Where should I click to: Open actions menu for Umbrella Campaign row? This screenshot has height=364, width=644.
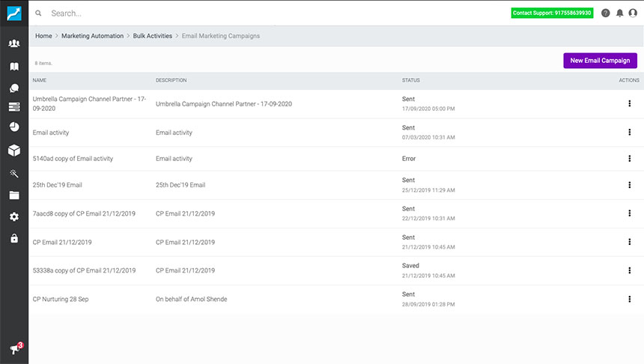[x=629, y=103]
